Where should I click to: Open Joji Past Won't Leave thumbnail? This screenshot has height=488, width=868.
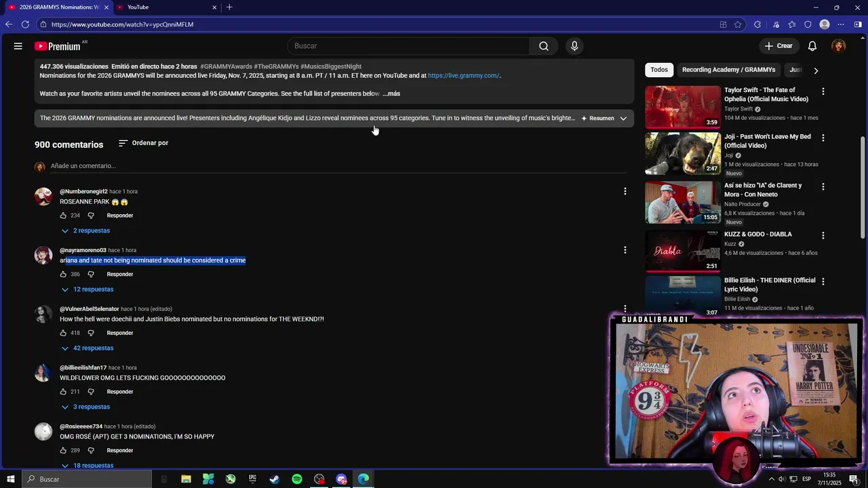pyautogui.click(x=683, y=154)
